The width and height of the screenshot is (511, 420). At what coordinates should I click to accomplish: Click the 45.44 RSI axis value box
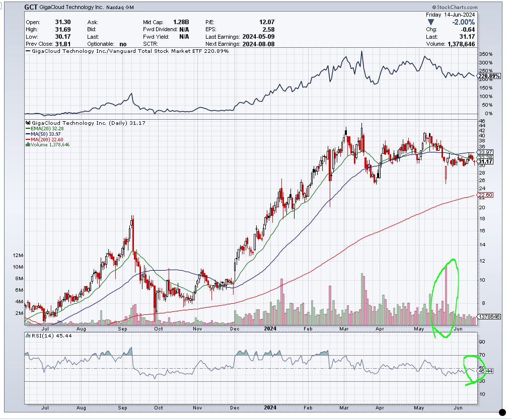coord(485,371)
